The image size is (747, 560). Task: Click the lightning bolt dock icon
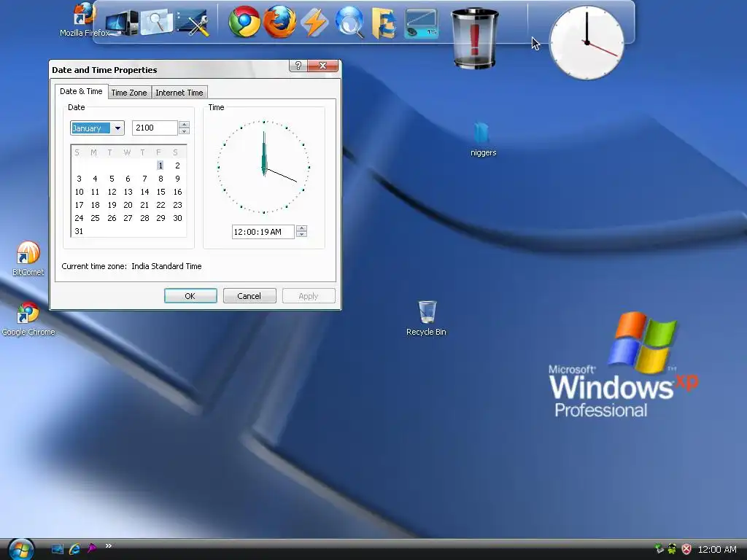click(314, 23)
